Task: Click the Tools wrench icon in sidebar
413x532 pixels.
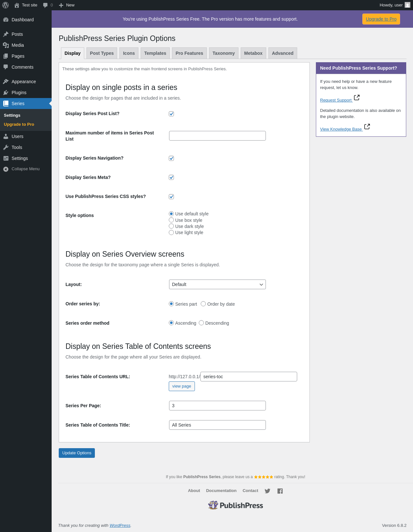Action: pos(6,147)
